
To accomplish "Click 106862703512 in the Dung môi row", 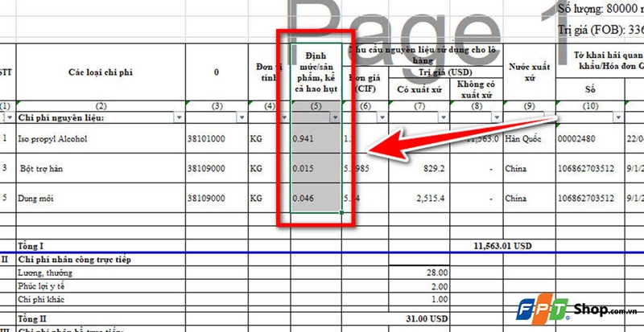I will point(590,199).
